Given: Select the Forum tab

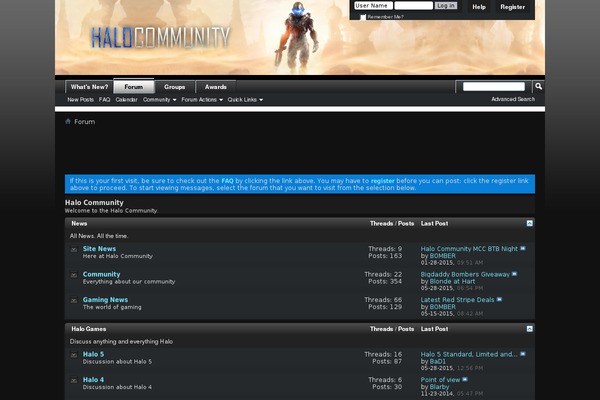Looking at the screenshot, I should [134, 87].
